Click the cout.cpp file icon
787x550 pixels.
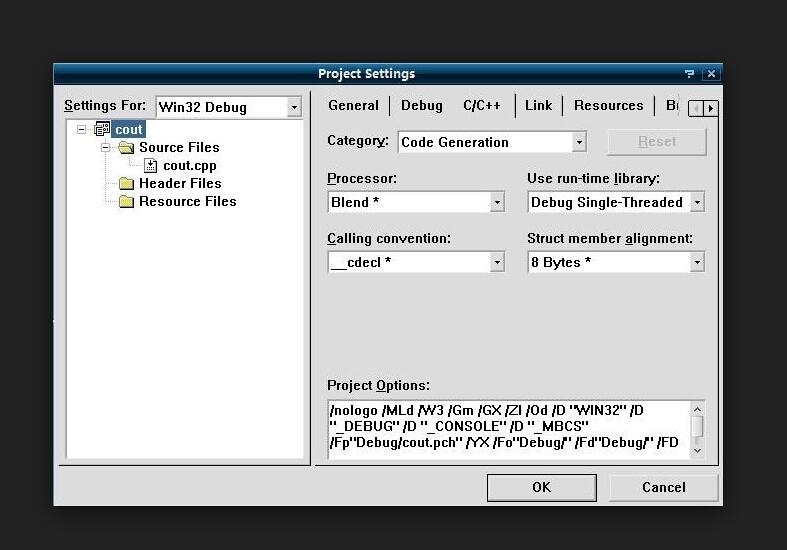pos(151,165)
